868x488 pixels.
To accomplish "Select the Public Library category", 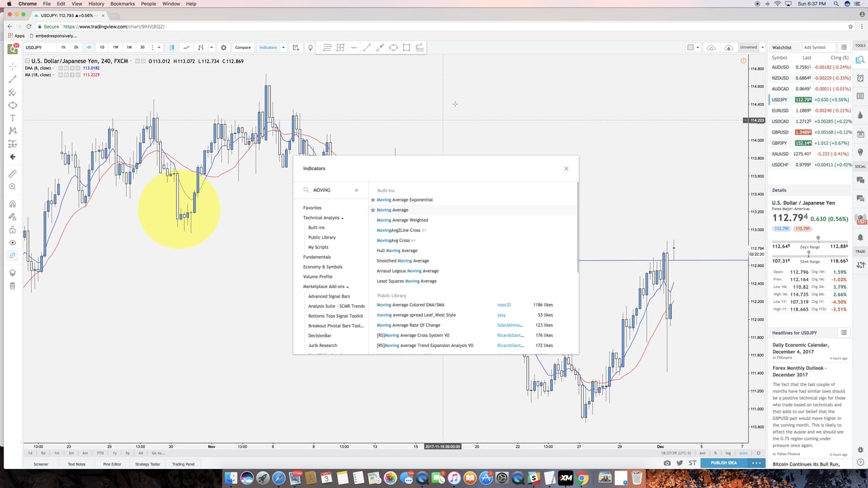I will 321,237.
